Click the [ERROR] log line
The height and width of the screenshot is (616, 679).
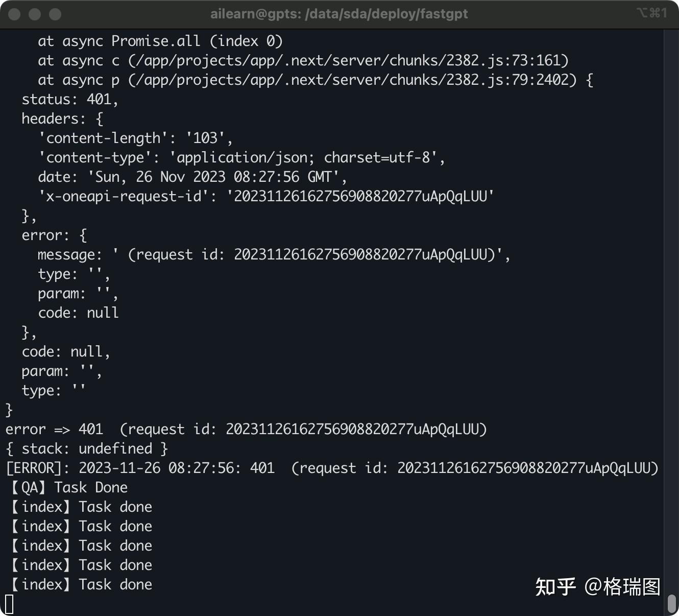[x=332, y=468]
